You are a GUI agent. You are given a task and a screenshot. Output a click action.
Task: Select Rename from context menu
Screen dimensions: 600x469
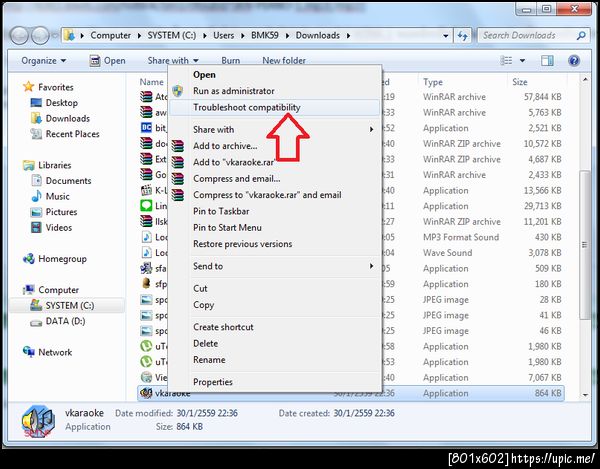275,360
